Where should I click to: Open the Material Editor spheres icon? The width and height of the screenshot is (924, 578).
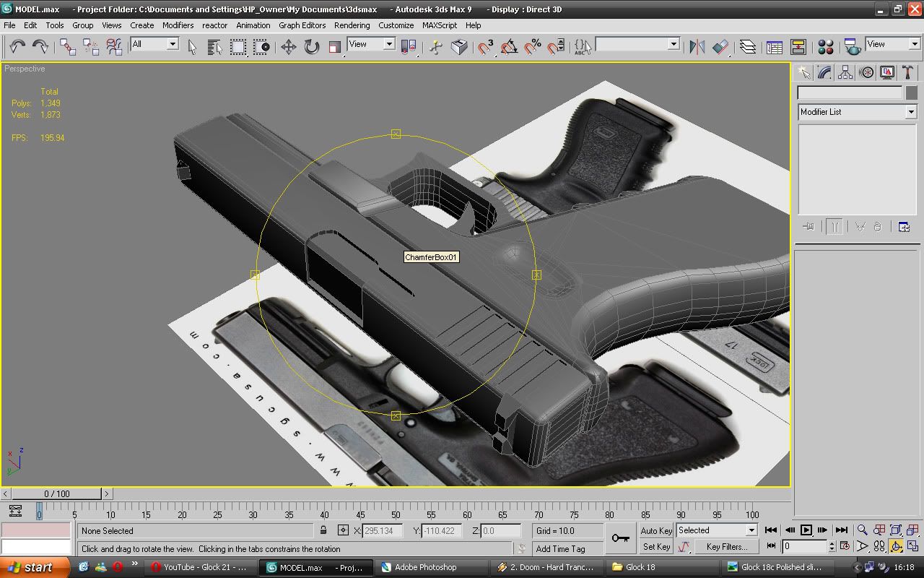(x=826, y=47)
